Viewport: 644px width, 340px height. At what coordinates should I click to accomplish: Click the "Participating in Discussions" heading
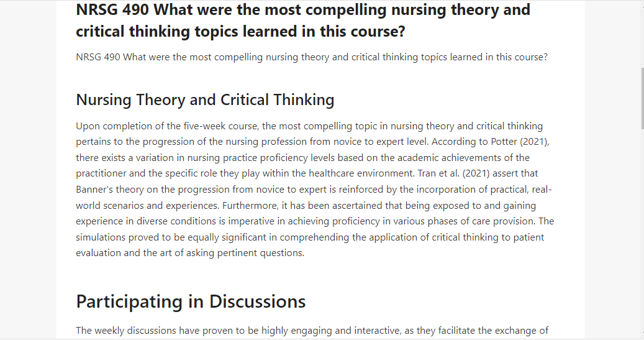(x=191, y=301)
